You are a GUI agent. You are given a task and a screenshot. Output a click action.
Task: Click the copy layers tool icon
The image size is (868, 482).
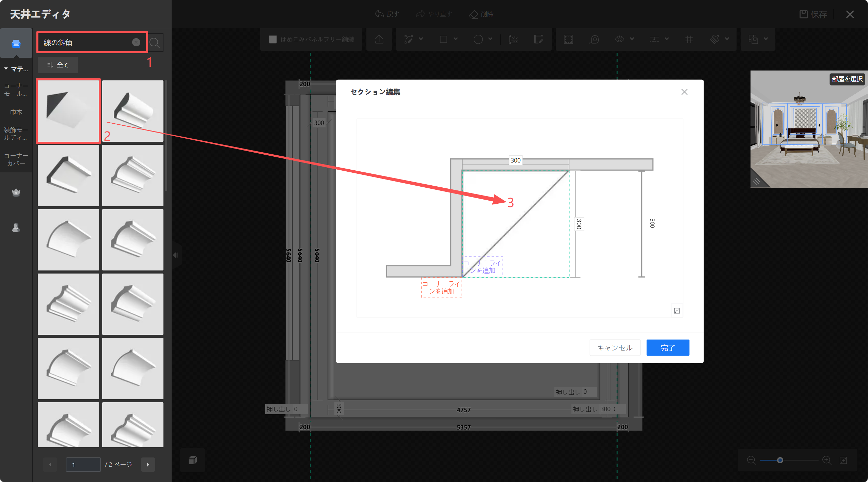click(x=753, y=40)
